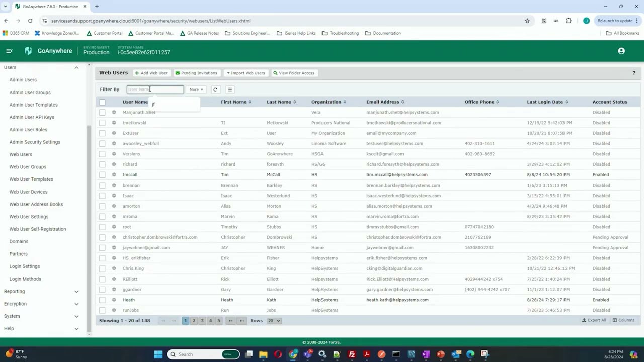Open Web User Groups in sidebar

click(x=28, y=167)
